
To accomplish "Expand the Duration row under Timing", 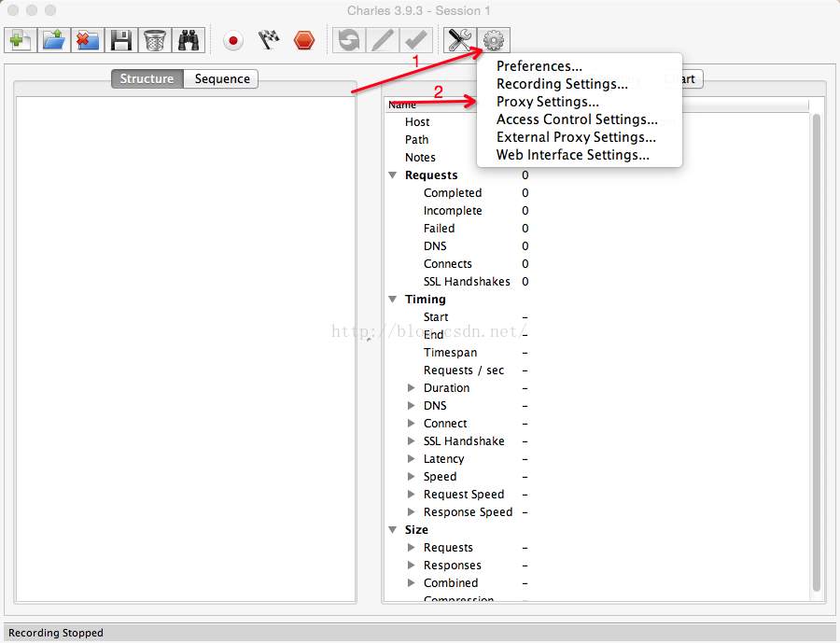I will pos(411,387).
